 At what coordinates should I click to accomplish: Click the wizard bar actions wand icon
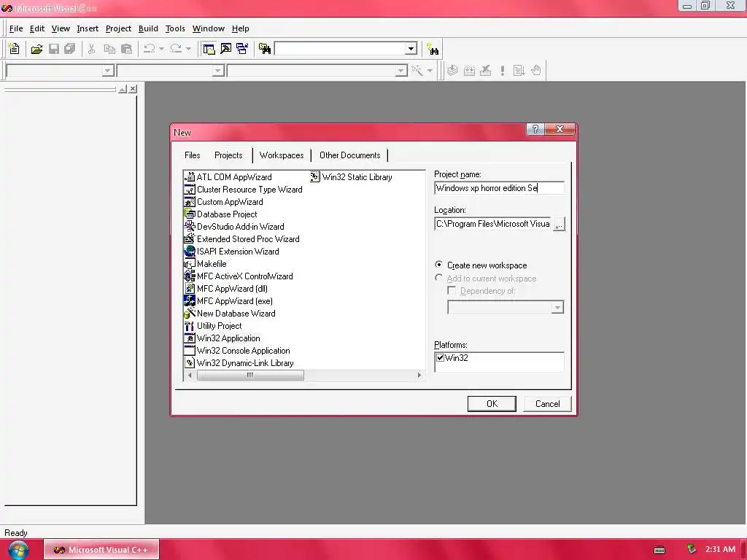point(417,71)
